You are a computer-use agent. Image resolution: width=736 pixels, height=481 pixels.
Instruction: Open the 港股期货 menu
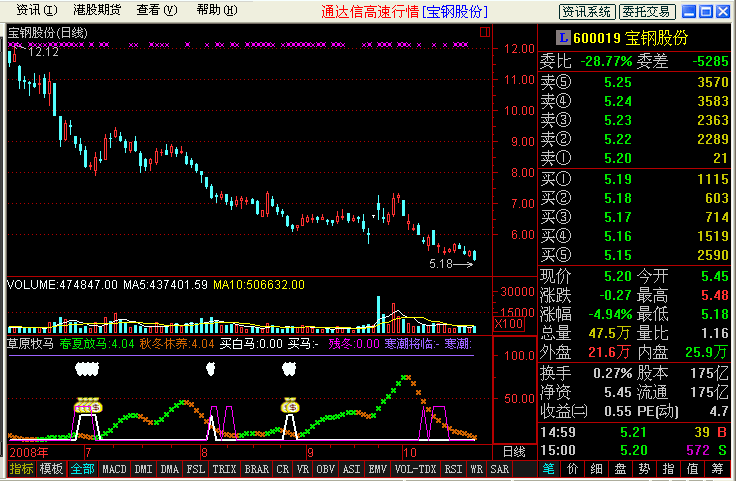coord(97,10)
